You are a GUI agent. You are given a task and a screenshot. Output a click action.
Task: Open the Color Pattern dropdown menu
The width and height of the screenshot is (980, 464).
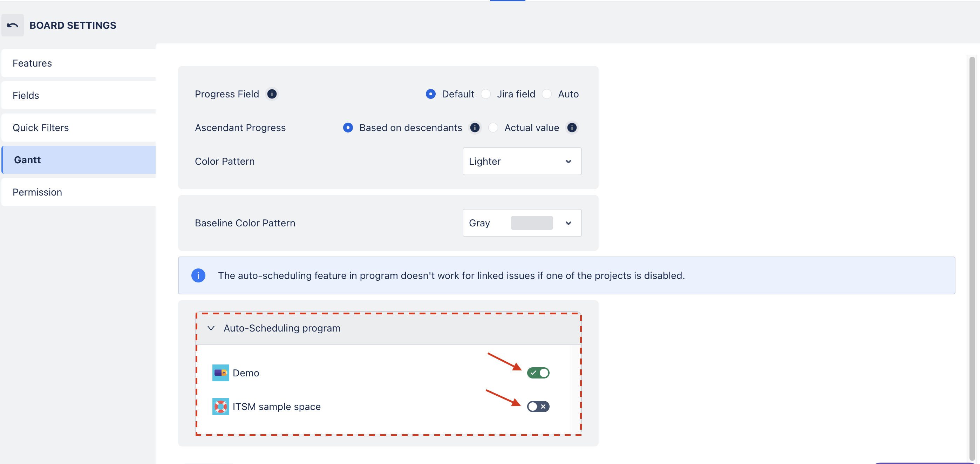(521, 161)
